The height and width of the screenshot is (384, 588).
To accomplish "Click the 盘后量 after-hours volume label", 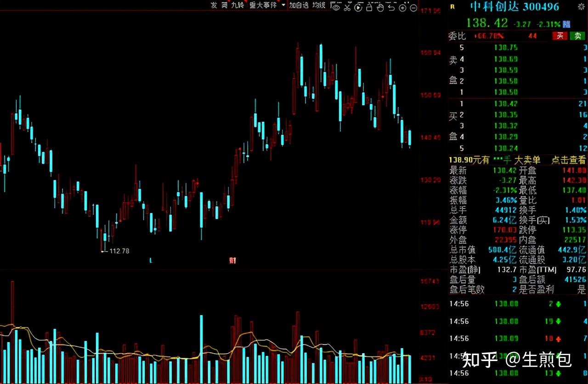I will [462, 280].
